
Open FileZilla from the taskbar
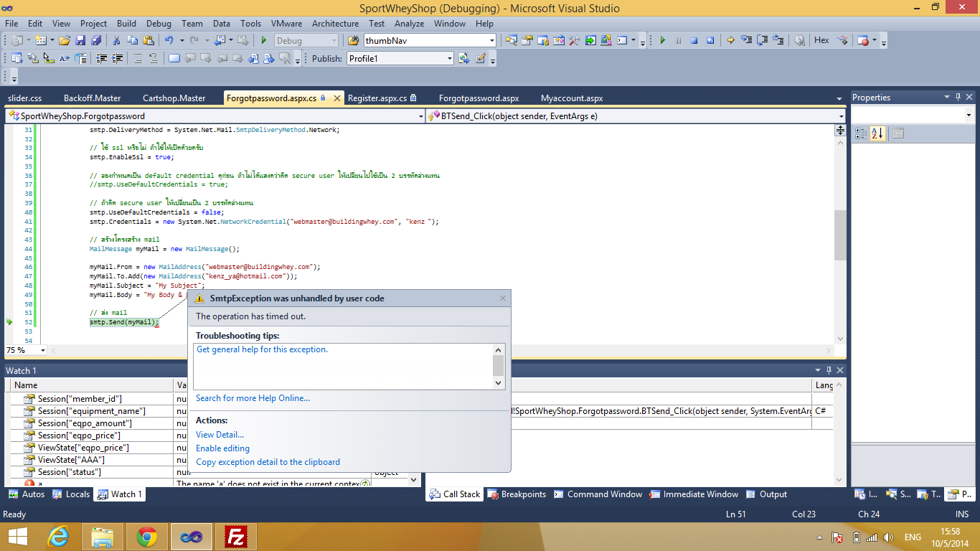235,536
